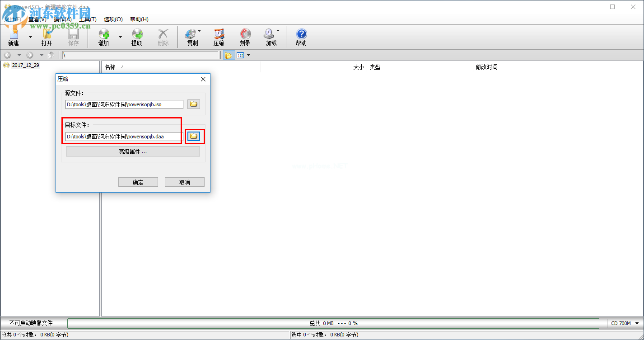The width and height of the screenshot is (644, 340).
Task: Click the 提取 (Extract) toolbar icon
Action: click(x=136, y=35)
